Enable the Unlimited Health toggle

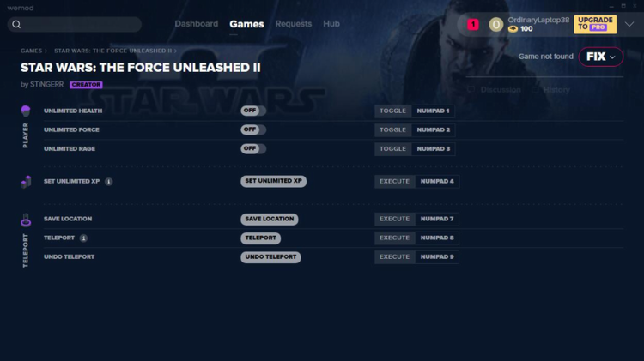(x=253, y=111)
